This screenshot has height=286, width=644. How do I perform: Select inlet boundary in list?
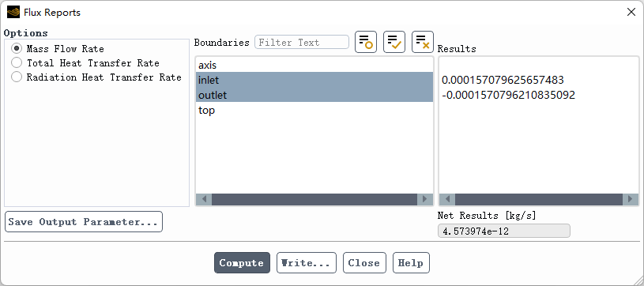tap(314, 80)
